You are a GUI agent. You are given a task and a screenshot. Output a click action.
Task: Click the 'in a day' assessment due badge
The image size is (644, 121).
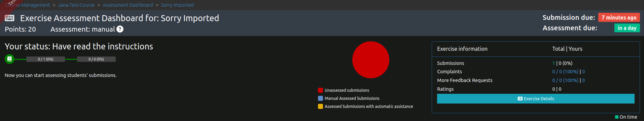click(x=627, y=28)
